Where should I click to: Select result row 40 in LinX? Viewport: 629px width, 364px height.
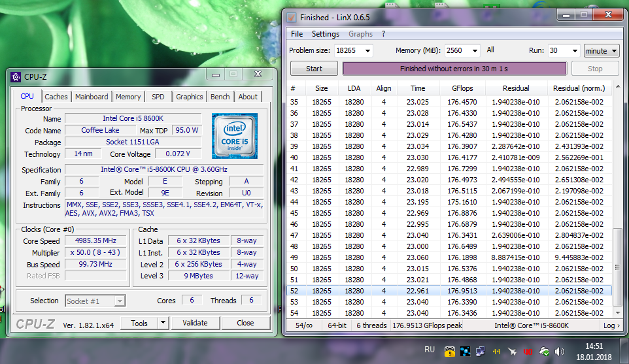click(x=450, y=157)
